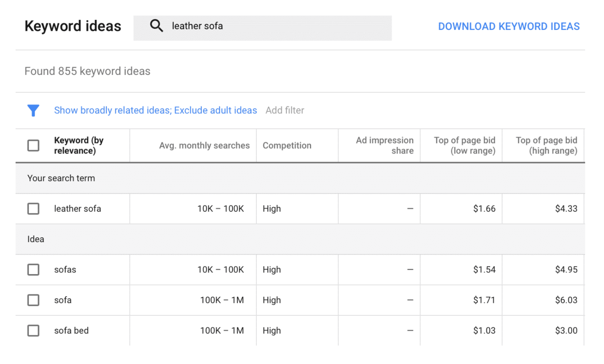Click the 'Keyword ideas' page title
Screen dimensions: 604x364
pyautogui.click(x=73, y=27)
